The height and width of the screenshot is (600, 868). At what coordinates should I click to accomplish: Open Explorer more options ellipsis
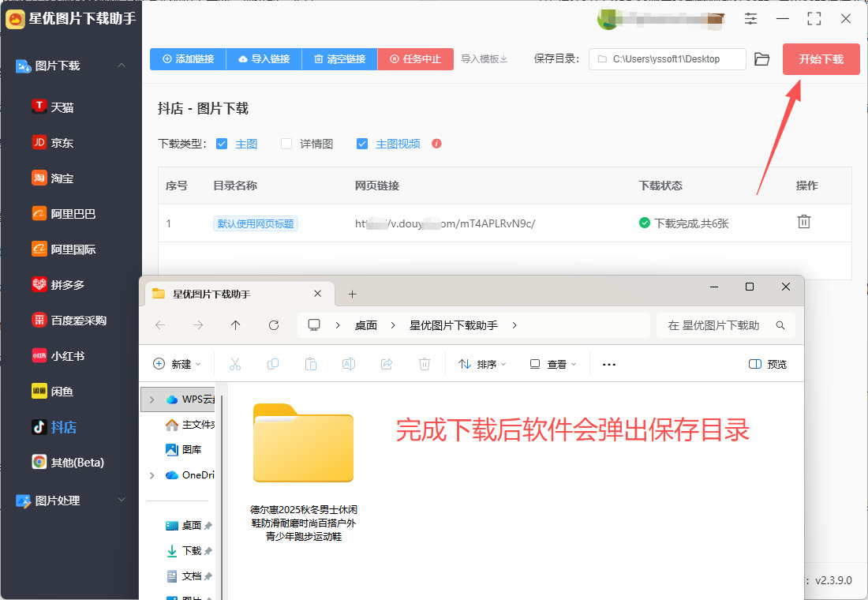point(609,364)
